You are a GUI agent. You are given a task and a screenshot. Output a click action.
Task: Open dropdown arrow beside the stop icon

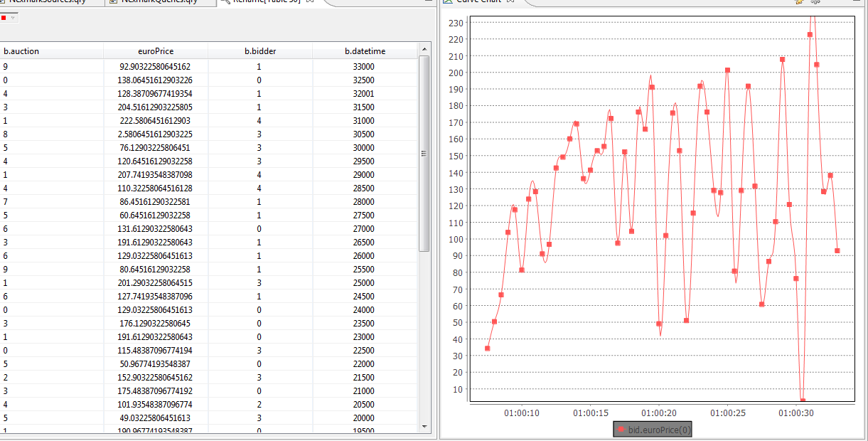(x=13, y=17)
